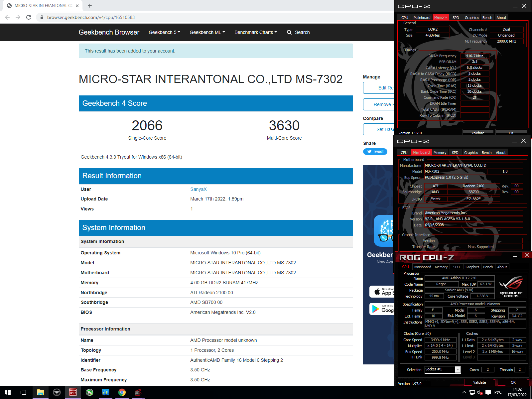This screenshot has height=399, width=532.
Task: Switch to Chrome in the taskbar
Action: (x=122, y=392)
